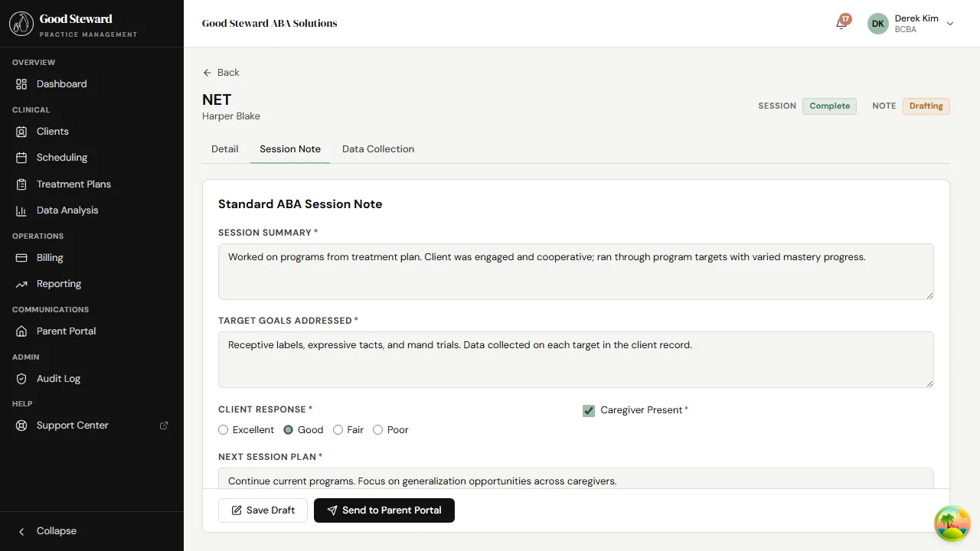Open the Detail tab
The height and width of the screenshot is (551, 980).
click(225, 149)
